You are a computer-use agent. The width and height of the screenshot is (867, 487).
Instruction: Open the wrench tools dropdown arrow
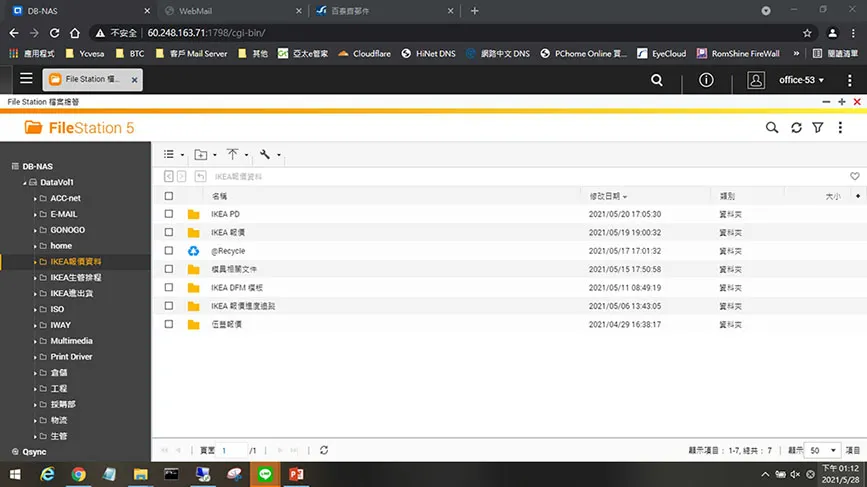[x=279, y=155]
